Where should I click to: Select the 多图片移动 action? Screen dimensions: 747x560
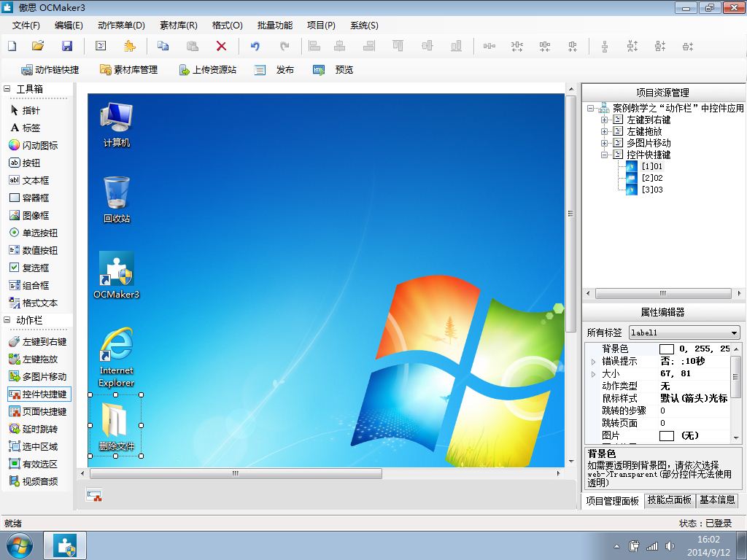point(38,377)
